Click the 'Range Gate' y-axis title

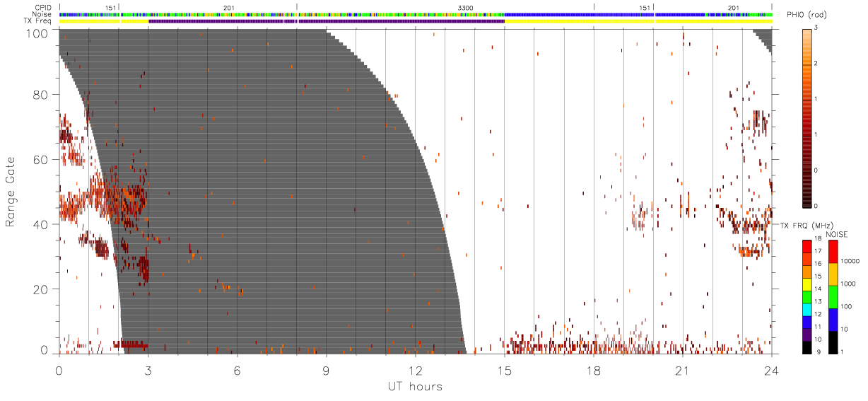coord(11,190)
